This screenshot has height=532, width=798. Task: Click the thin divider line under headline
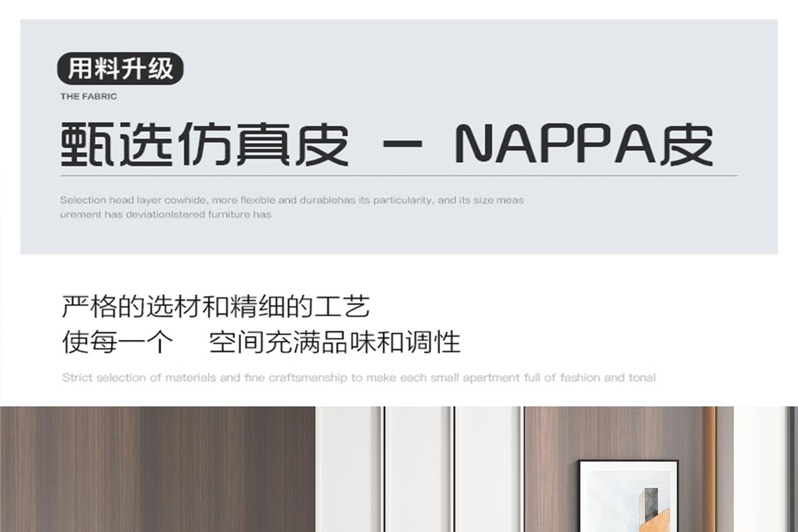[399, 175]
